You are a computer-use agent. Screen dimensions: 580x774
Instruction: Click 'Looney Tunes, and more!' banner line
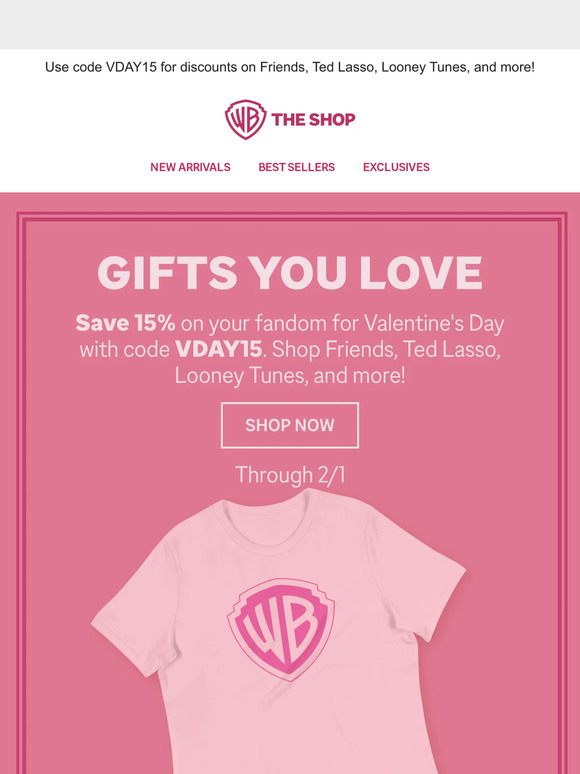pyautogui.click(x=290, y=376)
